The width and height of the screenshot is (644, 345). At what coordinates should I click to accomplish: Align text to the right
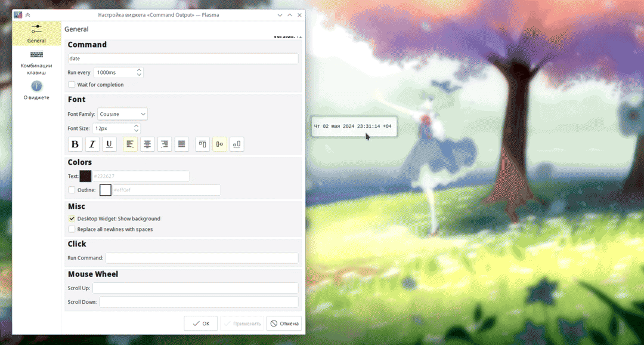tap(165, 144)
